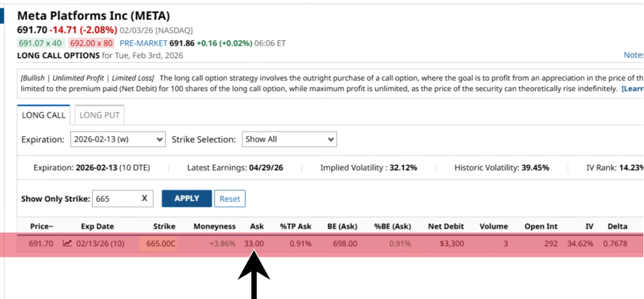The image size is (644, 299).
Task: Select the LONG CALL tab
Action: (x=44, y=115)
